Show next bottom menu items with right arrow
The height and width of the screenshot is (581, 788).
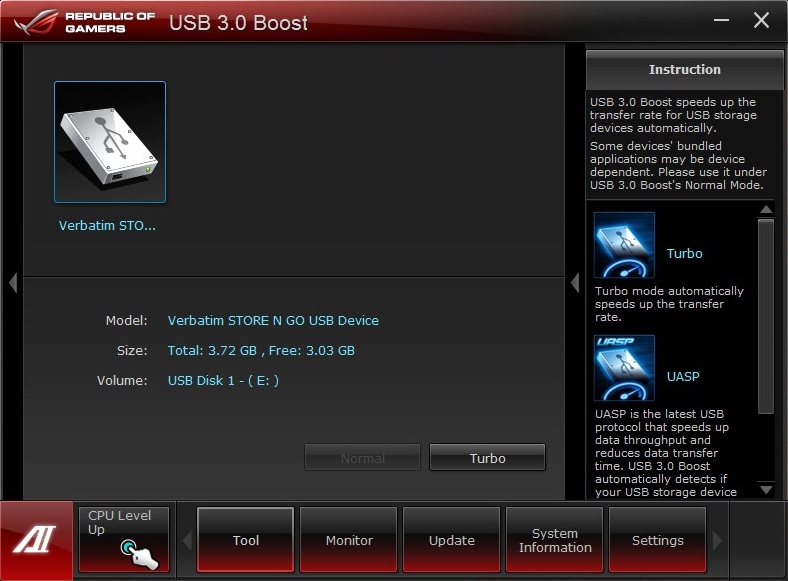click(x=717, y=541)
